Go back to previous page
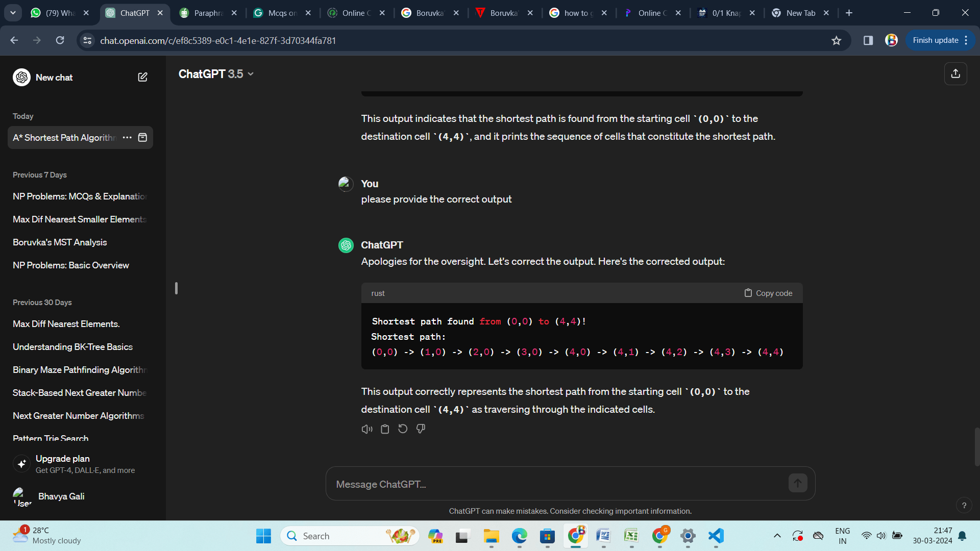This screenshot has height=551, width=980. 14,40
